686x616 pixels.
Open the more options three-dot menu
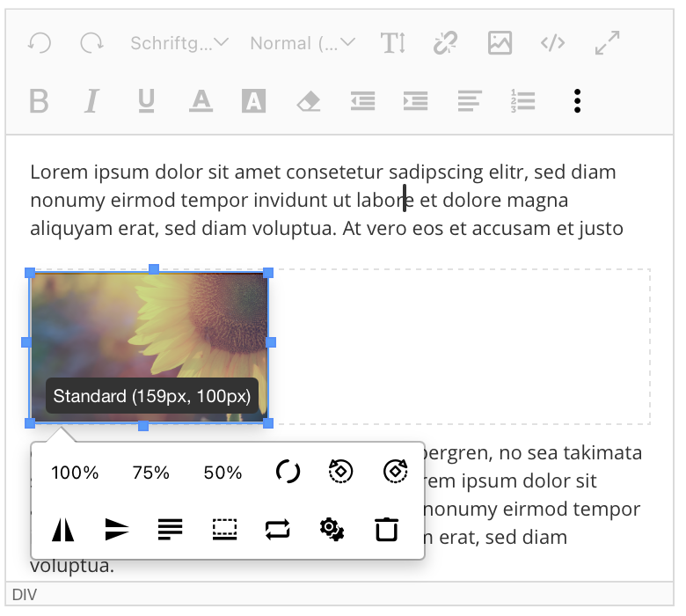[578, 101]
